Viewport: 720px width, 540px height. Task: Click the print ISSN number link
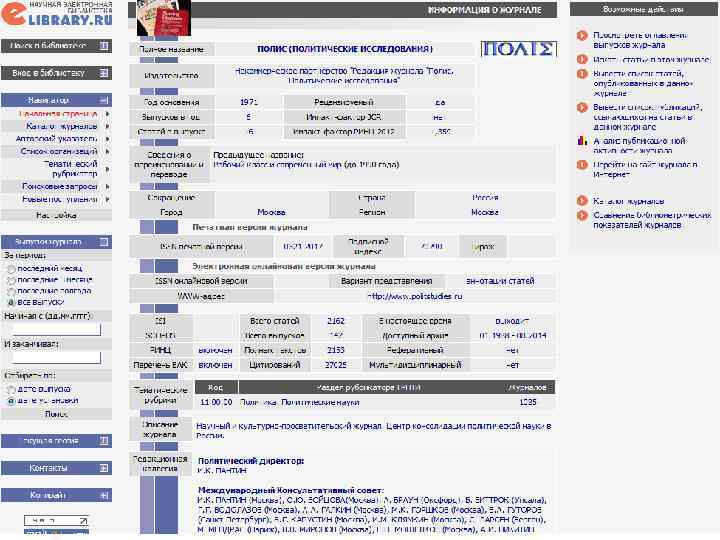click(x=303, y=247)
